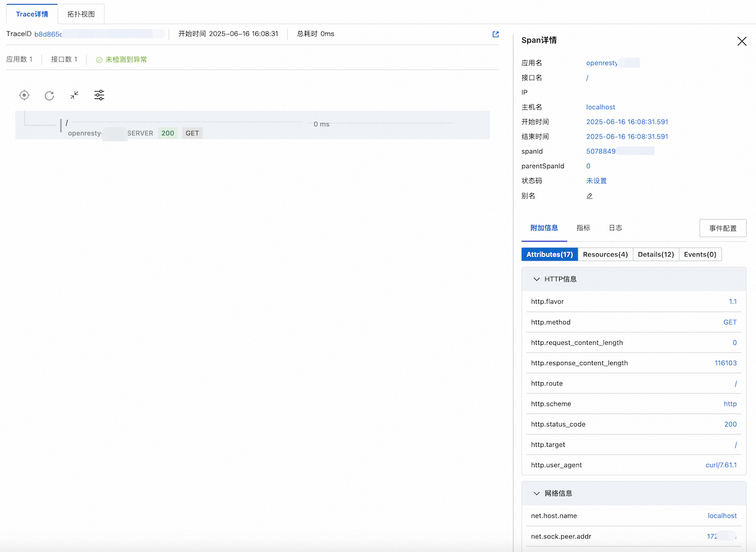This screenshot has height=552, width=756.
Task: Click the 0 ms duration label
Action: [x=322, y=124]
